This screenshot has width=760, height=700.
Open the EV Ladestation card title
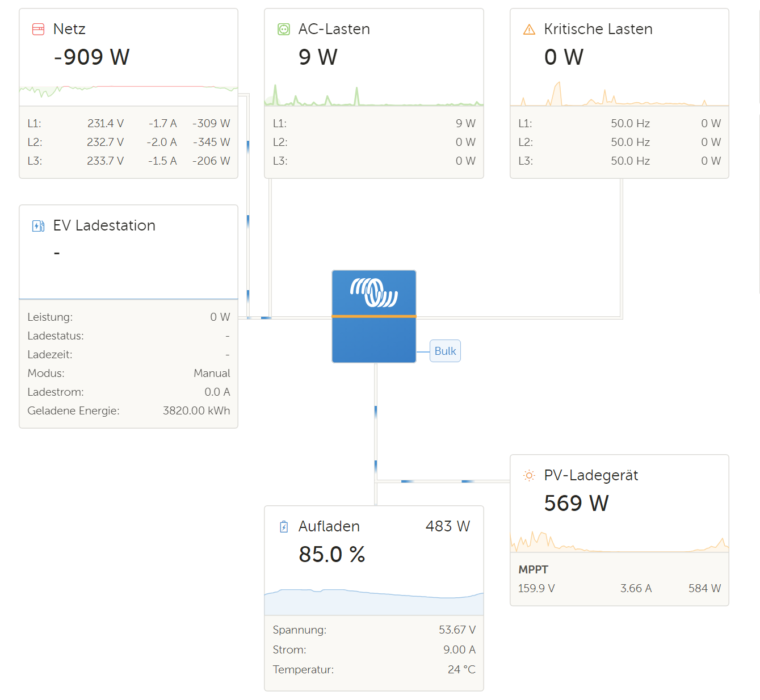104,225
